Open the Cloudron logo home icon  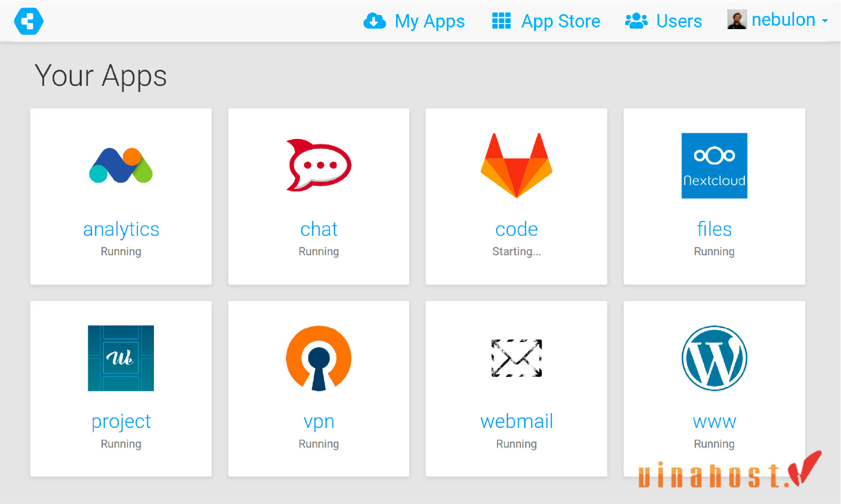(28, 21)
